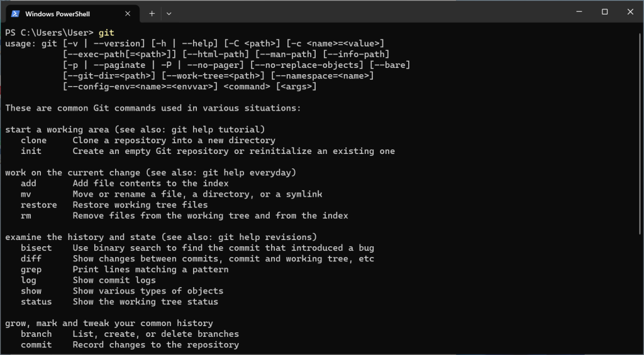Click the "diff" command name in the list
The width and height of the screenshot is (644, 355).
click(31, 259)
